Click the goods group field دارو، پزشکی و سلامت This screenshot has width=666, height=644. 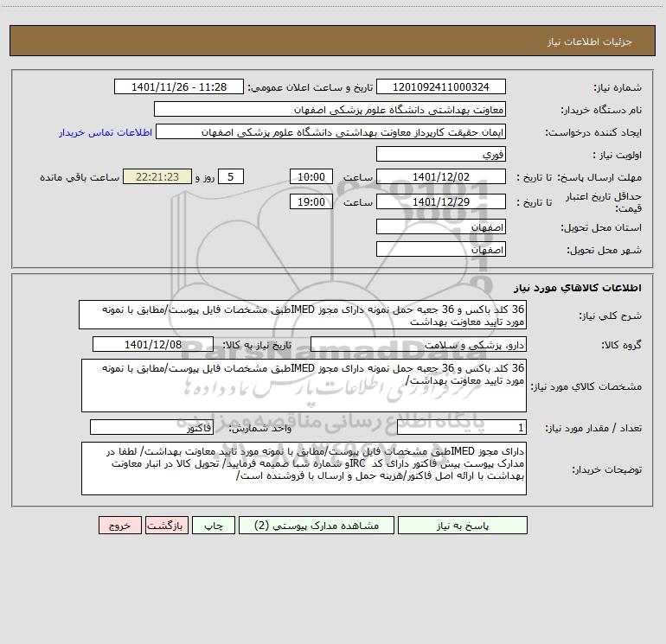click(419, 344)
